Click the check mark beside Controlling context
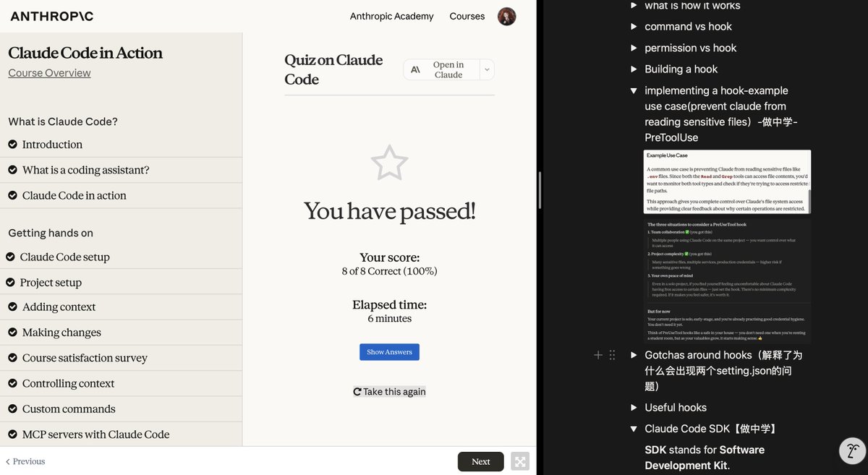Image resolution: width=868 pixels, height=475 pixels. point(12,383)
